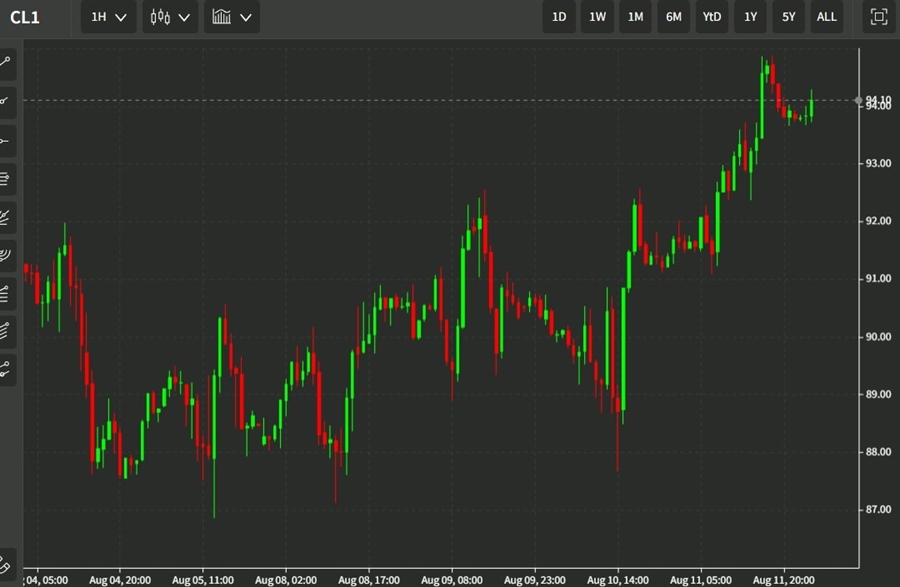Screen dimensions: 900x587
Task: Show ALL historical data range
Action: pyautogui.click(x=826, y=17)
